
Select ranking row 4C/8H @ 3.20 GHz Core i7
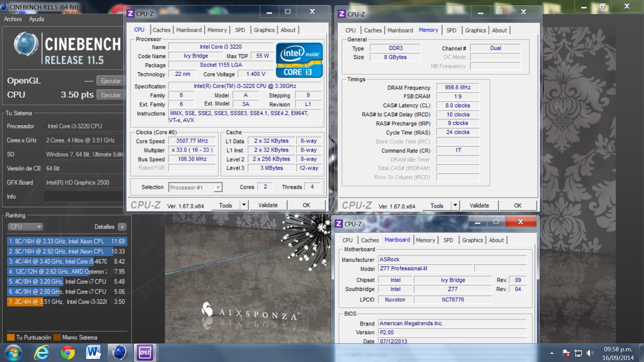67,282
